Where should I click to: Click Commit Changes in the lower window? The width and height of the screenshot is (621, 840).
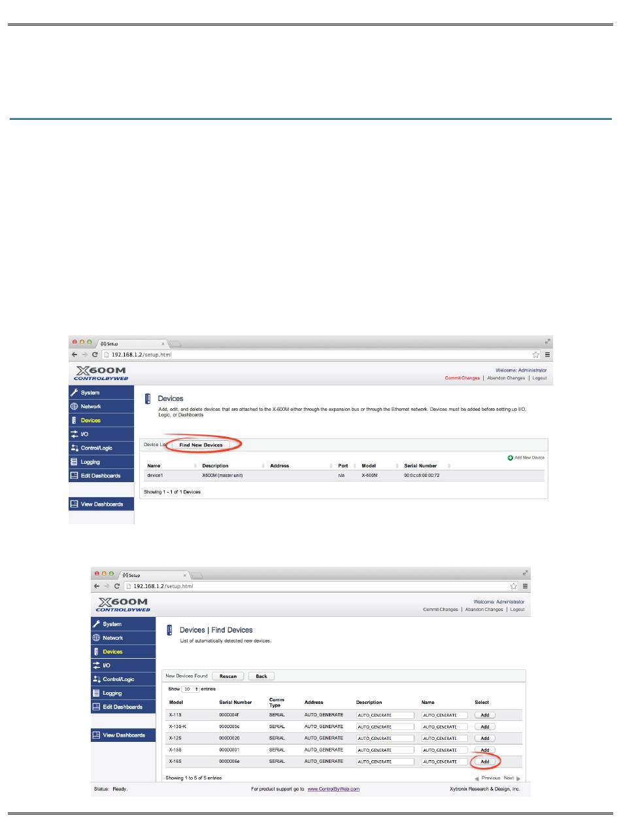[x=441, y=609]
